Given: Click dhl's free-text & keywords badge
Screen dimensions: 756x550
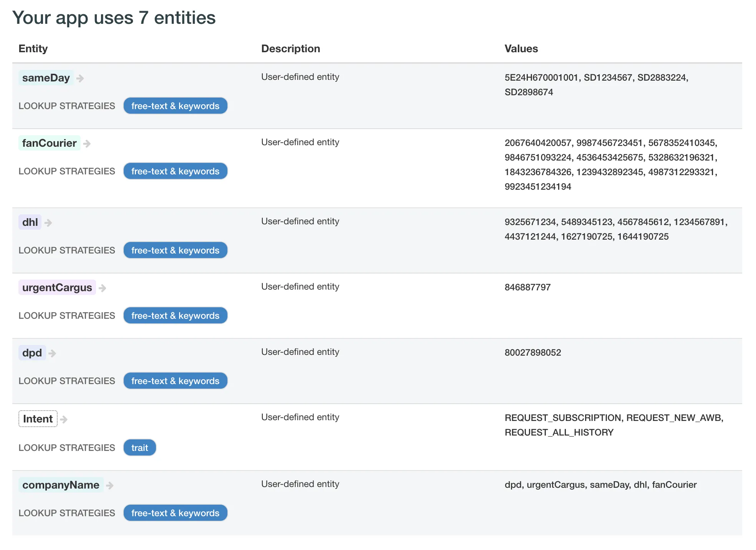Looking at the screenshot, I should tap(175, 250).
